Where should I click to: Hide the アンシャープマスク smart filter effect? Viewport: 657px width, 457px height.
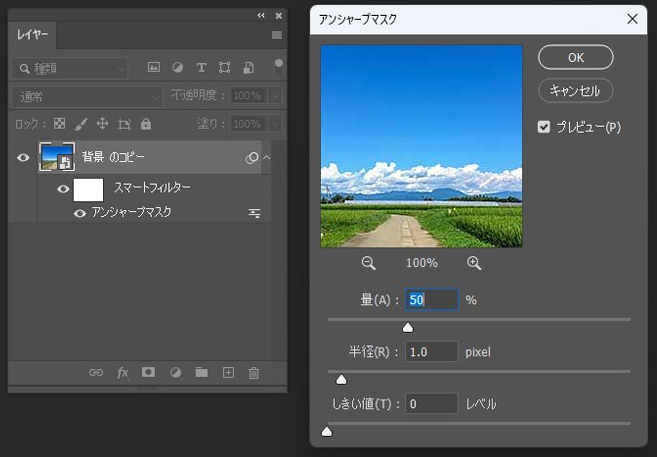[x=80, y=213]
